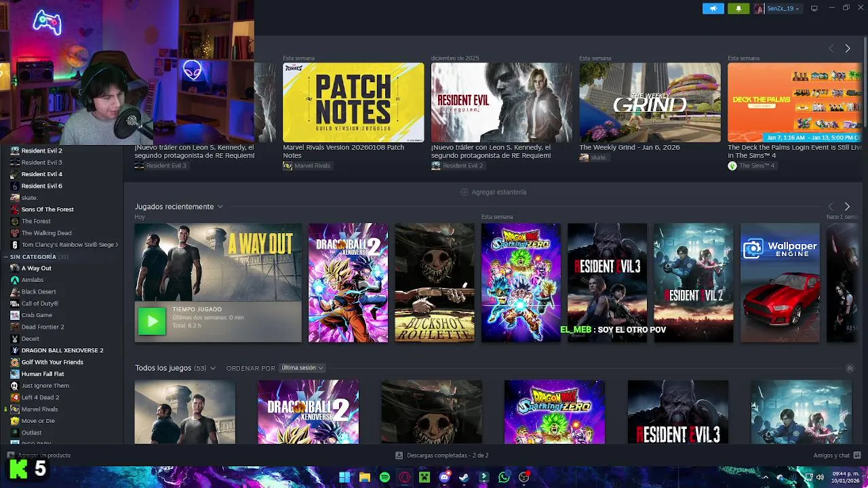Select Call of Duty in sidebar
Image resolution: width=868 pixels, height=488 pixels.
tap(40, 304)
